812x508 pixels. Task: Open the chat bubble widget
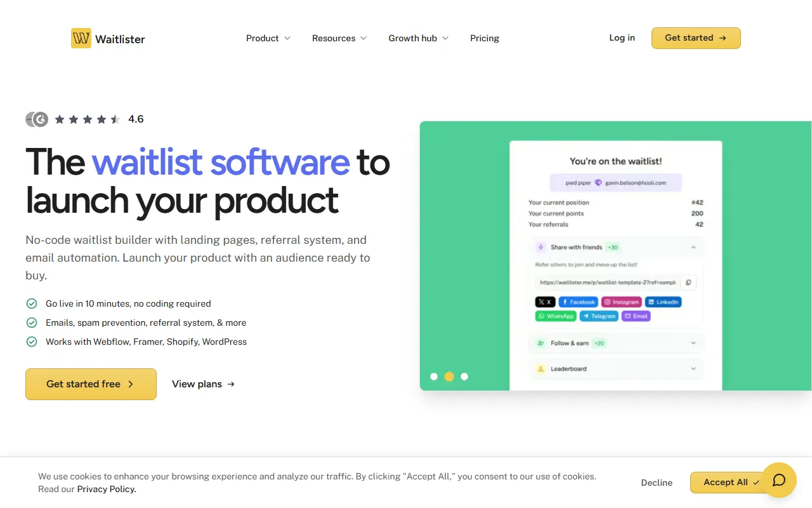(x=779, y=480)
